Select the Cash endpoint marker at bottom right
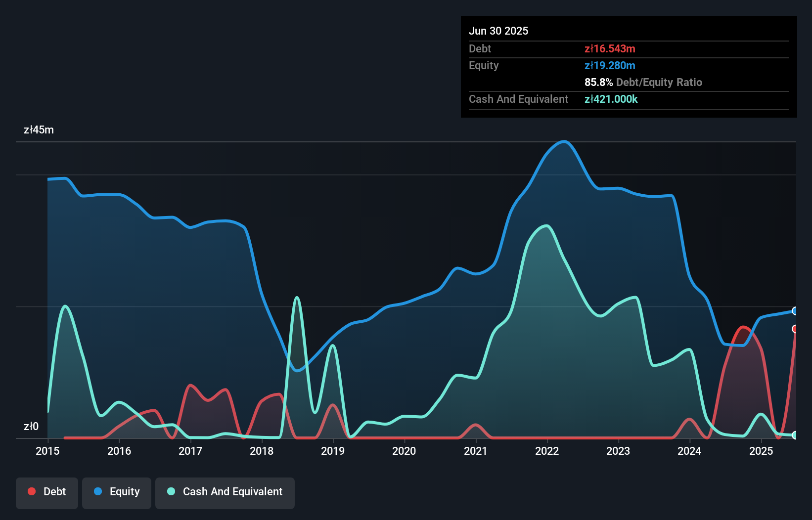This screenshot has width=812, height=520. click(795, 435)
